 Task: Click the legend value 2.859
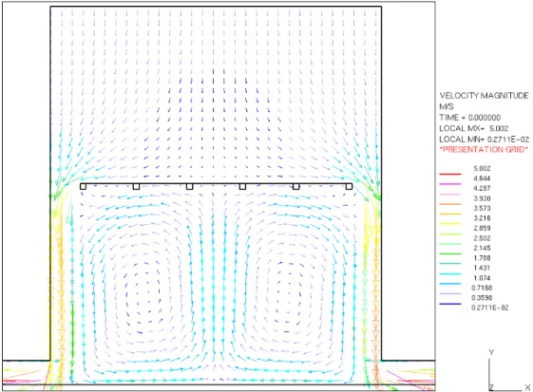point(482,228)
